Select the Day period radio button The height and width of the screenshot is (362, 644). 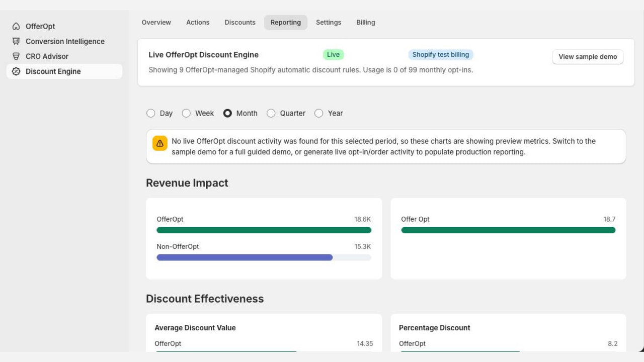pyautogui.click(x=150, y=113)
